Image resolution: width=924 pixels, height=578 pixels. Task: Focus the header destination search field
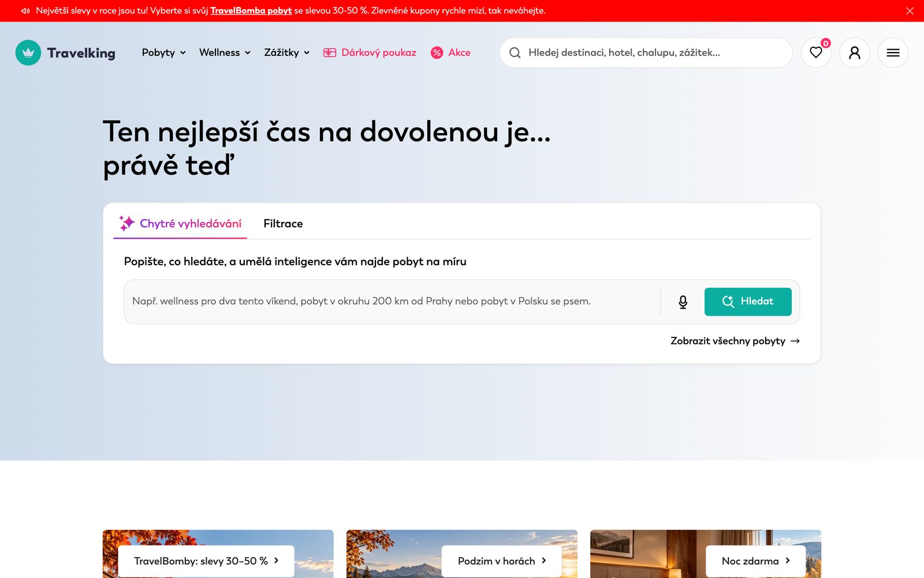tap(646, 53)
